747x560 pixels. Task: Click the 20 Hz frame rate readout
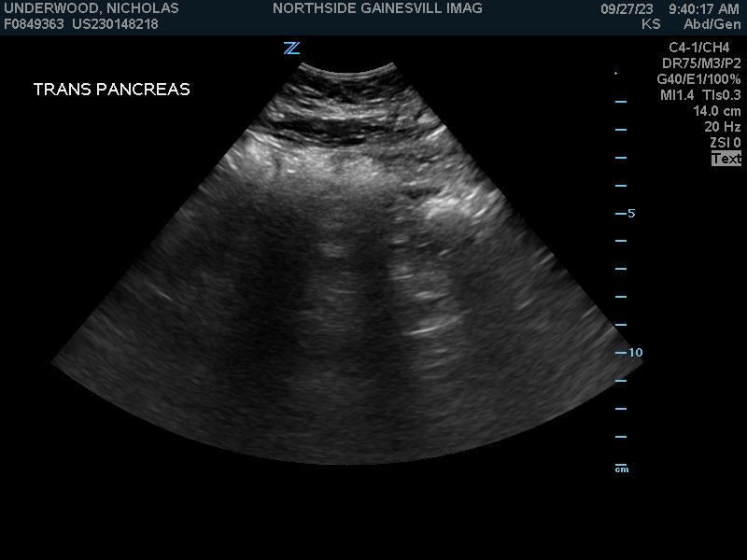click(723, 127)
